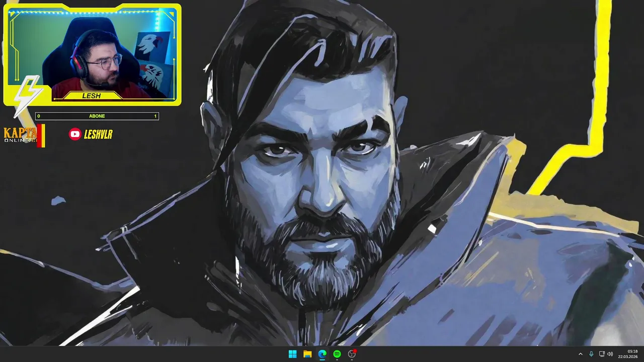The height and width of the screenshot is (362, 644).
Task: Open File Explorer from the taskbar
Action: click(x=307, y=354)
